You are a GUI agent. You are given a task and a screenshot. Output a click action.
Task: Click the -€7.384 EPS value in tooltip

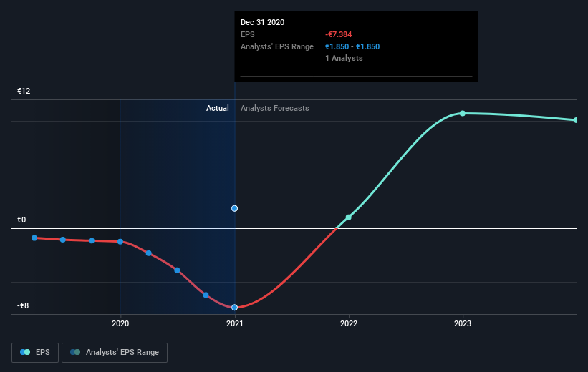pyautogui.click(x=338, y=34)
